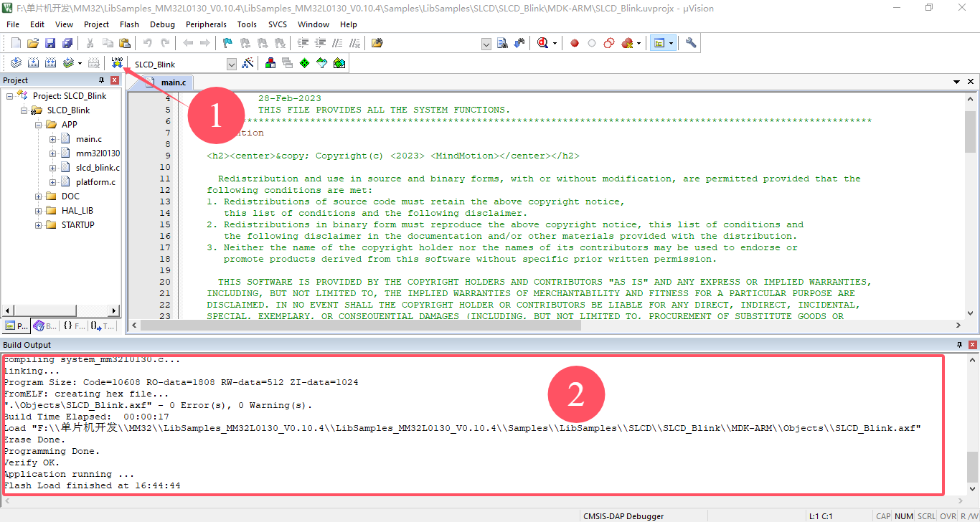Select slcd_blink.c in the project tree
This screenshot has height=522, width=980.
[x=98, y=168]
